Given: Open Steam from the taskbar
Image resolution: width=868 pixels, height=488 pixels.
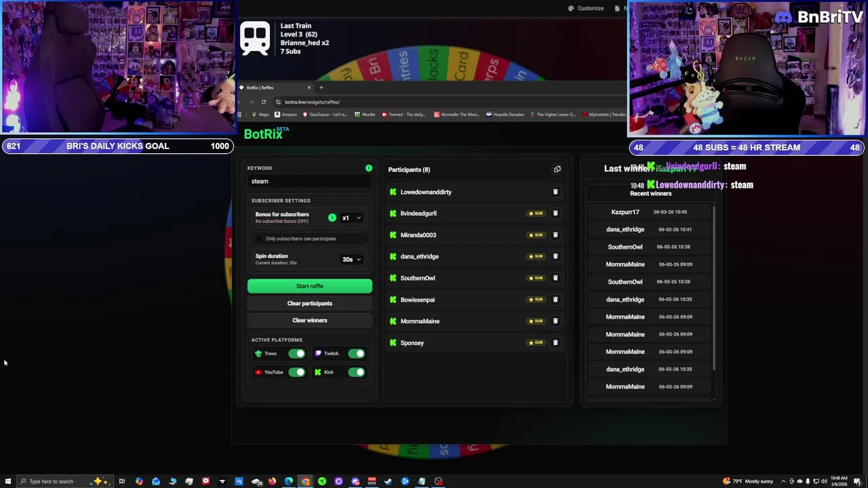Looking at the screenshot, I should click(x=389, y=481).
